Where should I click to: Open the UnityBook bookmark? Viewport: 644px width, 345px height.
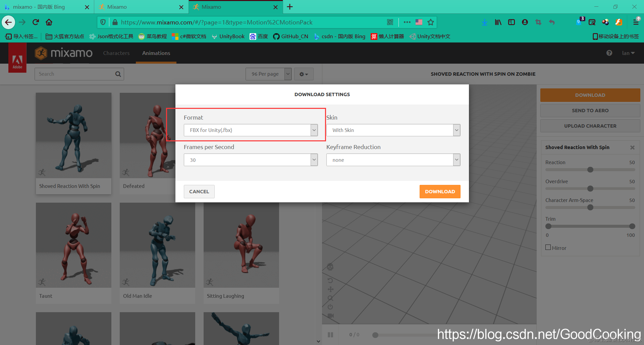click(228, 36)
